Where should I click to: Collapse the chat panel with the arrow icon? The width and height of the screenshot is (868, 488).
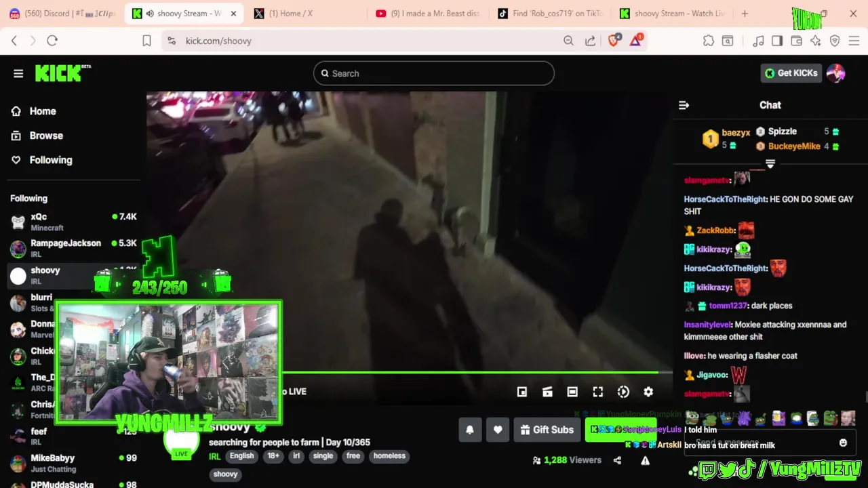[x=684, y=105]
